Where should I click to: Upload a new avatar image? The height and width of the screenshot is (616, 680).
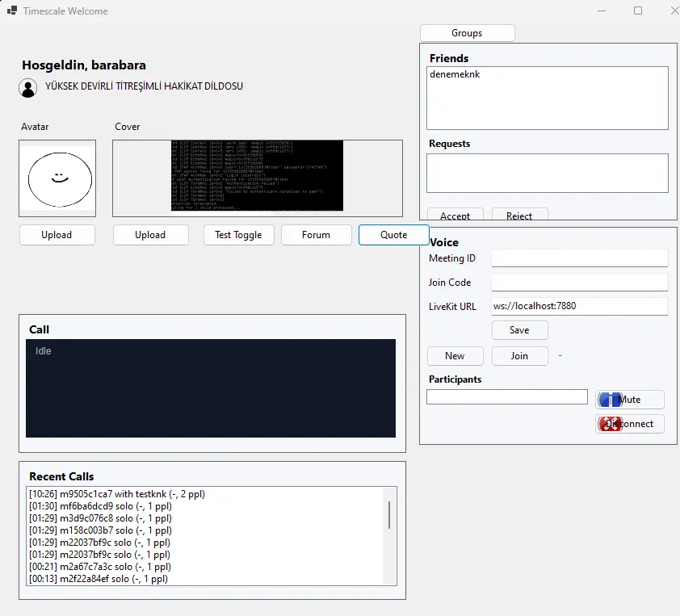[57, 235]
